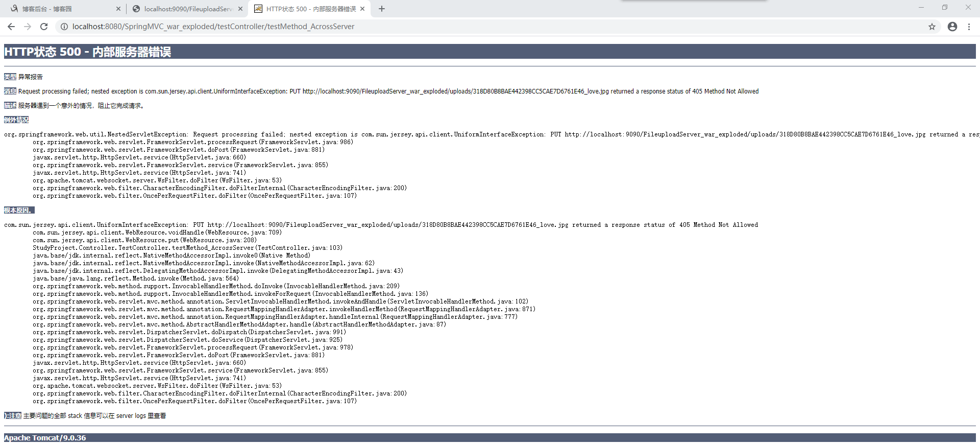This screenshot has width=980, height=444.
Task: Click the FrameworkServlet.processRequest(FrameworkServlet.java:986) line
Action: tap(193, 142)
